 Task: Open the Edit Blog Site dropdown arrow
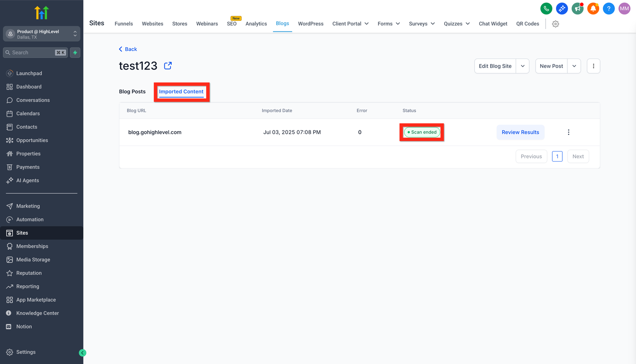[523, 66]
